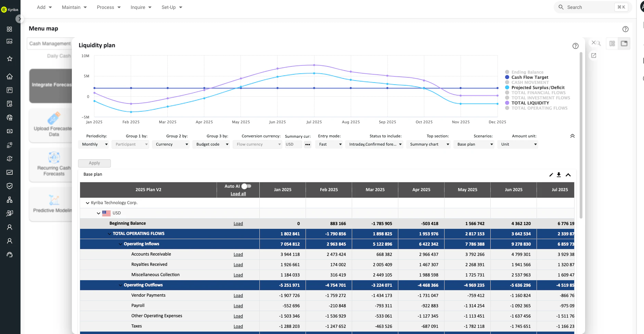644x334 pixels.
Task: Open the org hierarchy icon in the sidebar
Action: point(9,200)
